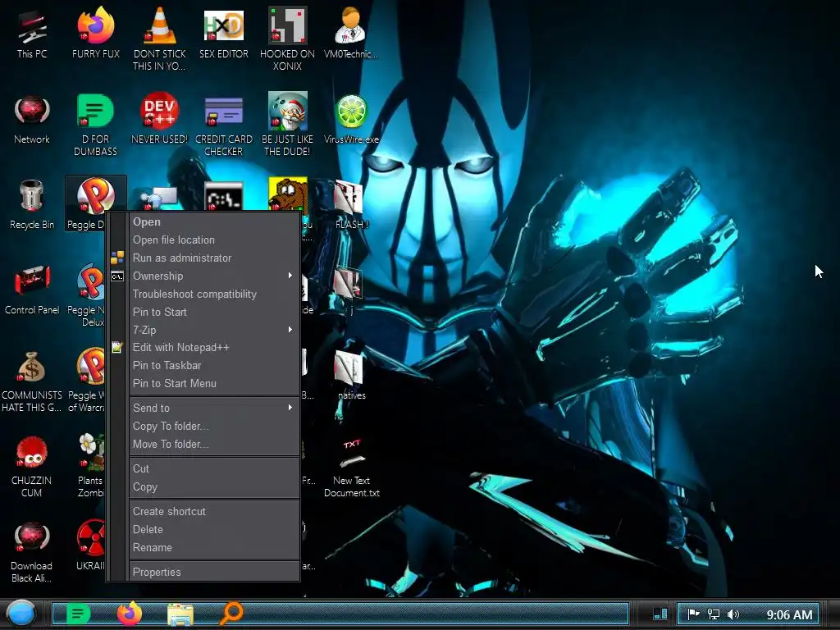Viewport: 840px width, 630px height.
Task: Select the VM0Technic desktop icon
Action: (x=350, y=34)
